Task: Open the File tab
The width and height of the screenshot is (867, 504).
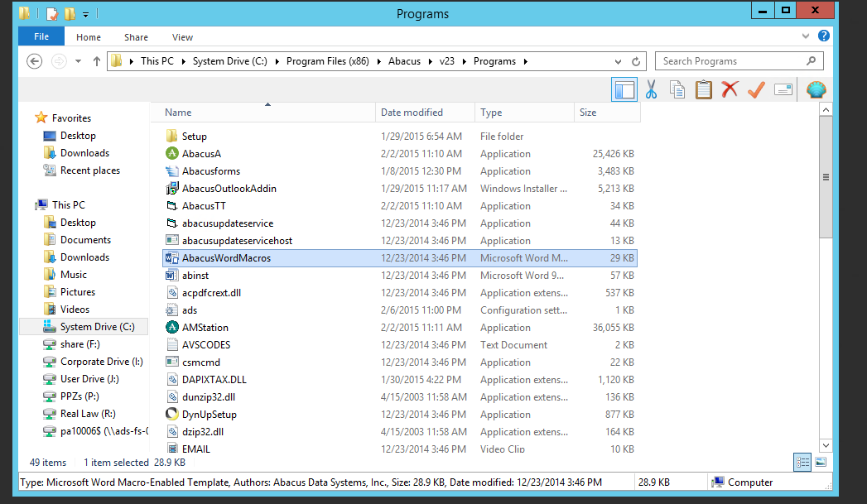Action: click(41, 36)
